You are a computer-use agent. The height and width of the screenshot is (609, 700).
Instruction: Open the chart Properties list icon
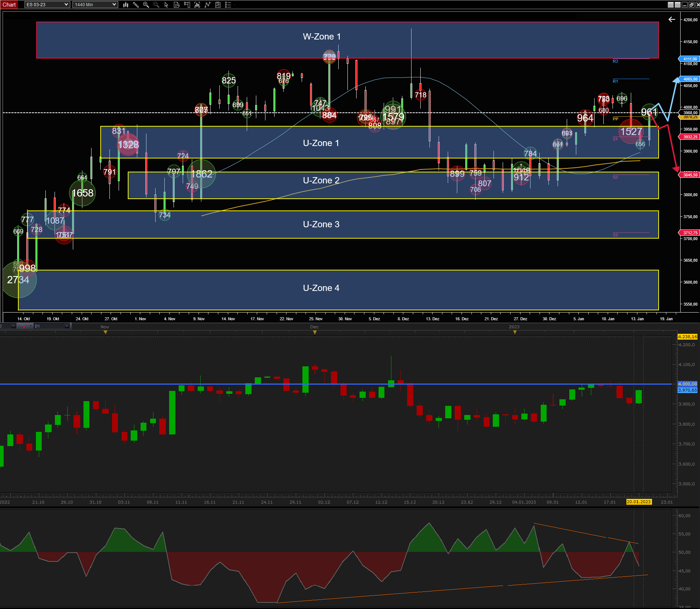coord(228,5)
